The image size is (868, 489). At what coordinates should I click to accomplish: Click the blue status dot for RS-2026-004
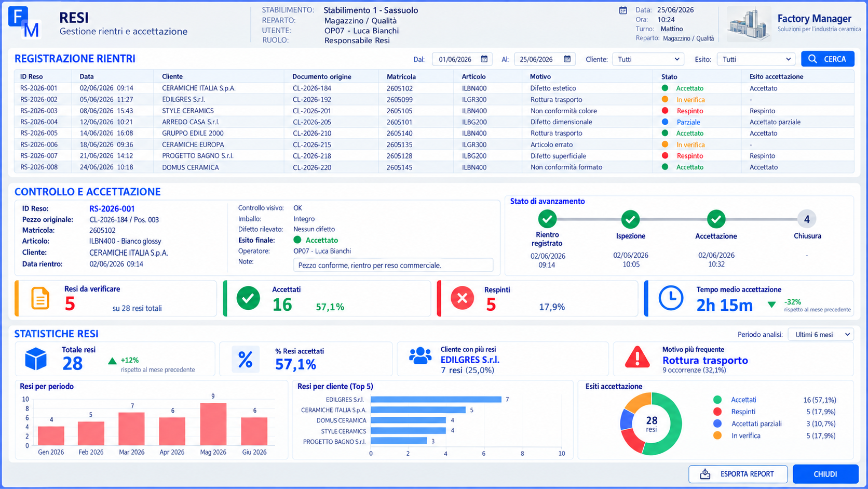[x=664, y=122]
